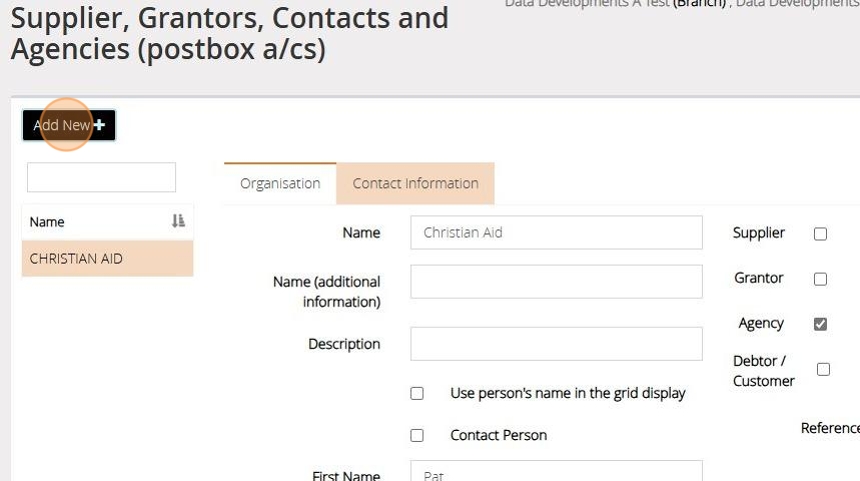Click the First Name input field
The height and width of the screenshot is (481, 860).
coord(556,472)
